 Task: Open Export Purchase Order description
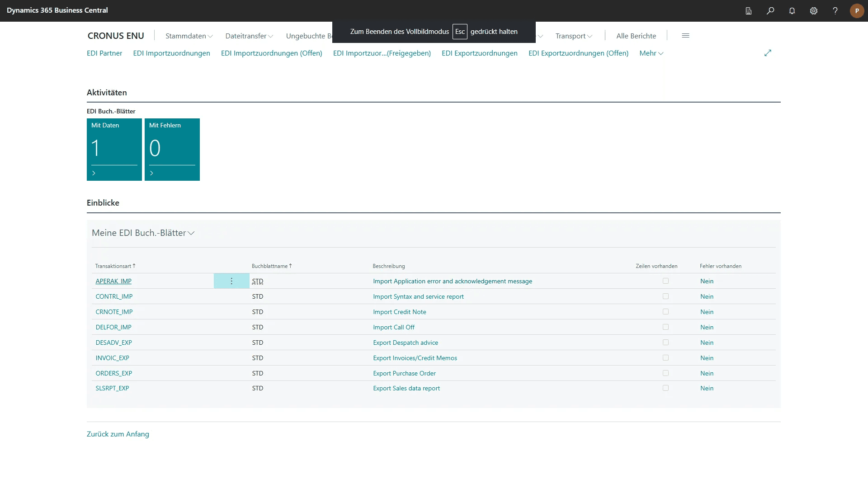pyautogui.click(x=404, y=373)
